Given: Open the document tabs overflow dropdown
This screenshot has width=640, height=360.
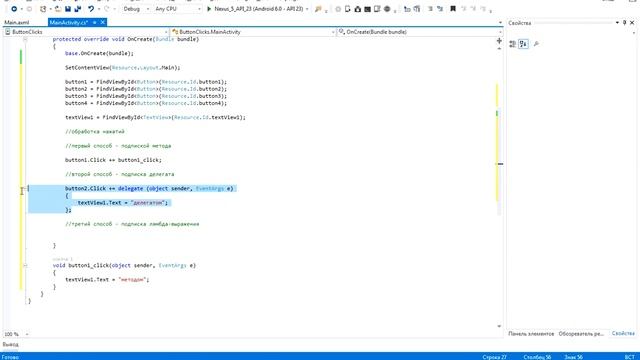Looking at the screenshot, I should tap(500, 23).
